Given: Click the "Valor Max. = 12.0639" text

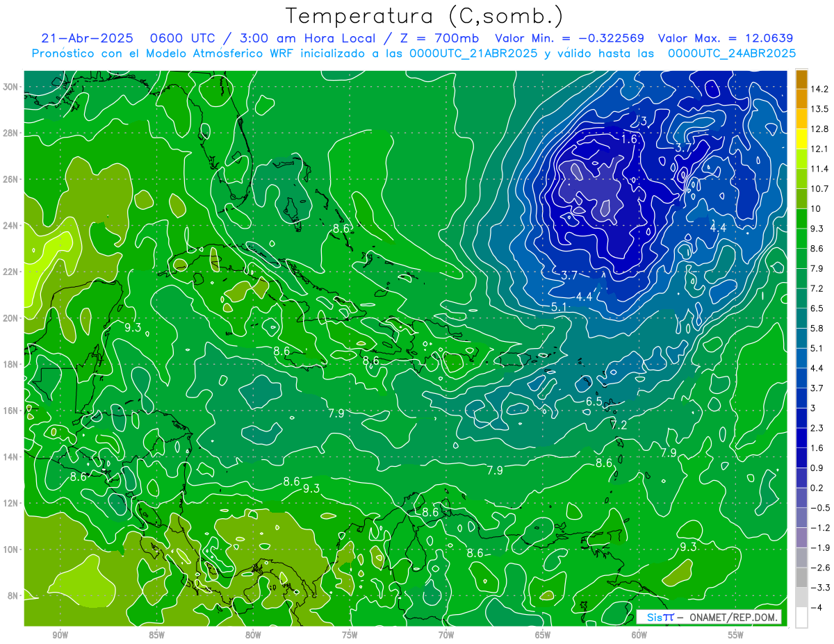Looking at the screenshot, I should (x=726, y=38).
